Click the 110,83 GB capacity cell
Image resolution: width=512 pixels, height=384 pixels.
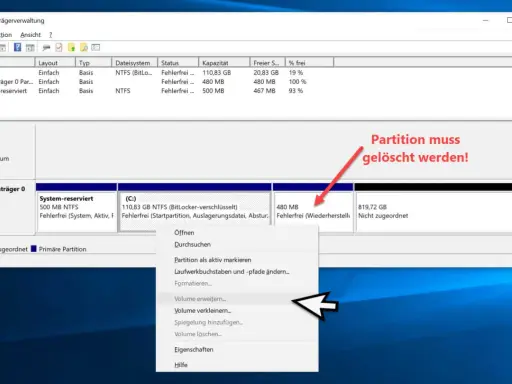(x=217, y=72)
